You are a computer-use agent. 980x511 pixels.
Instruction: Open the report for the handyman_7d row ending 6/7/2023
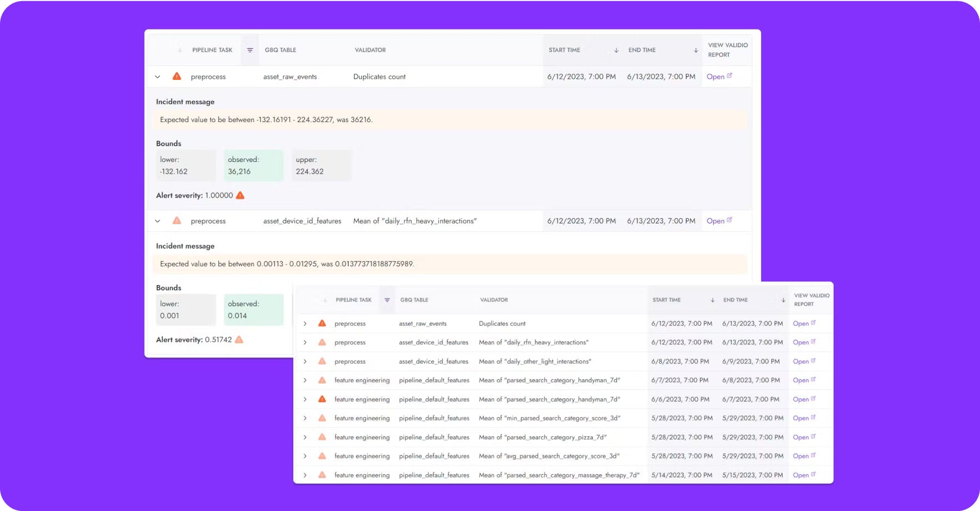pos(804,399)
